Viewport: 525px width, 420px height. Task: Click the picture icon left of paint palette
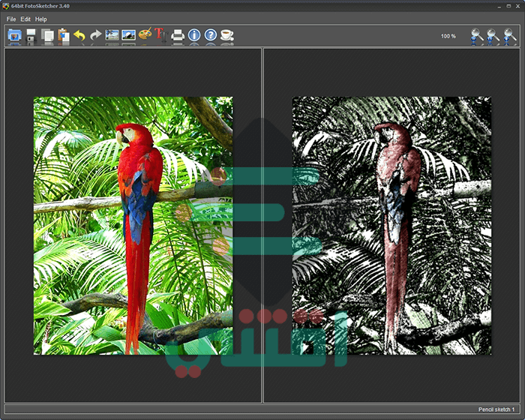[128, 34]
